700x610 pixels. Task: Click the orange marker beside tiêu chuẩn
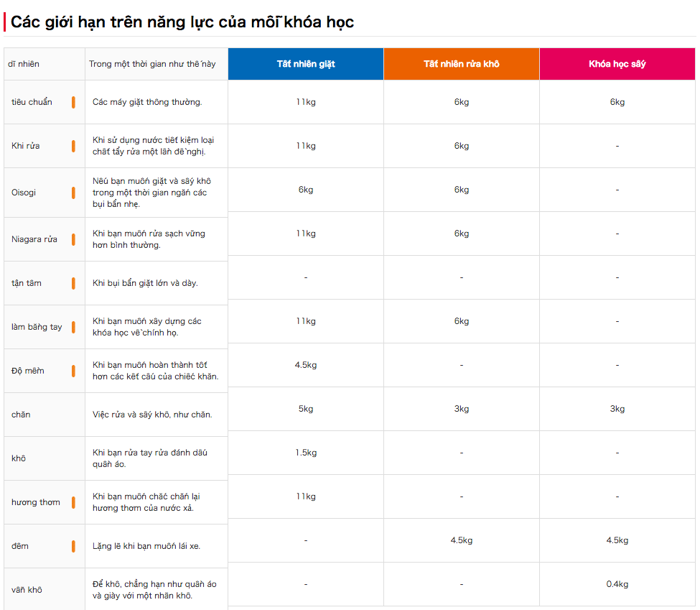click(73, 102)
